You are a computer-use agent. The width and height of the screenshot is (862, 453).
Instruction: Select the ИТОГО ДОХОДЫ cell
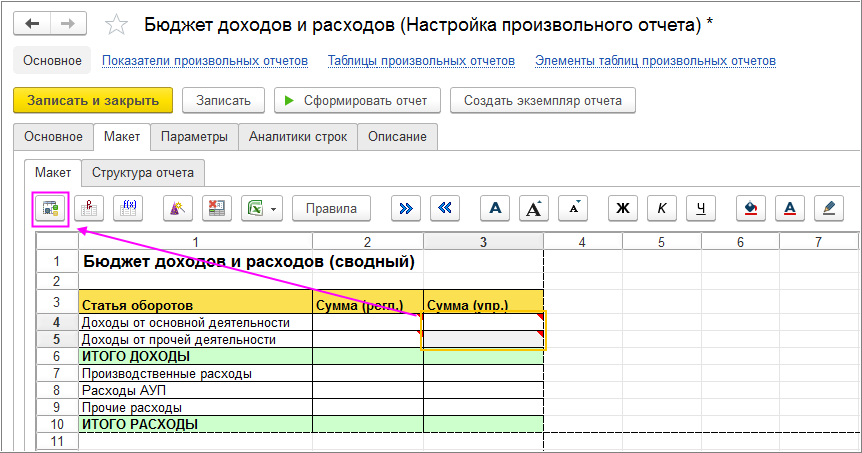[x=195, y=356]
